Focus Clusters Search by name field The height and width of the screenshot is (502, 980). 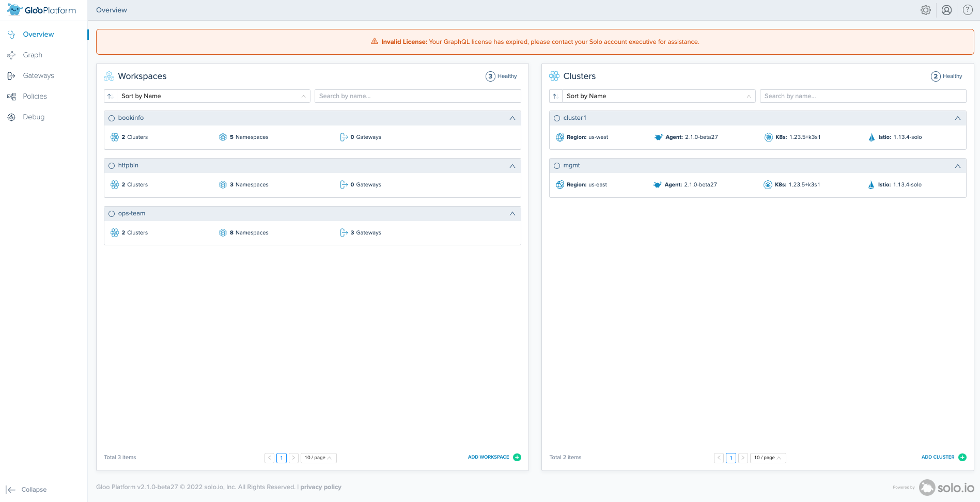[x=863, y=96]
